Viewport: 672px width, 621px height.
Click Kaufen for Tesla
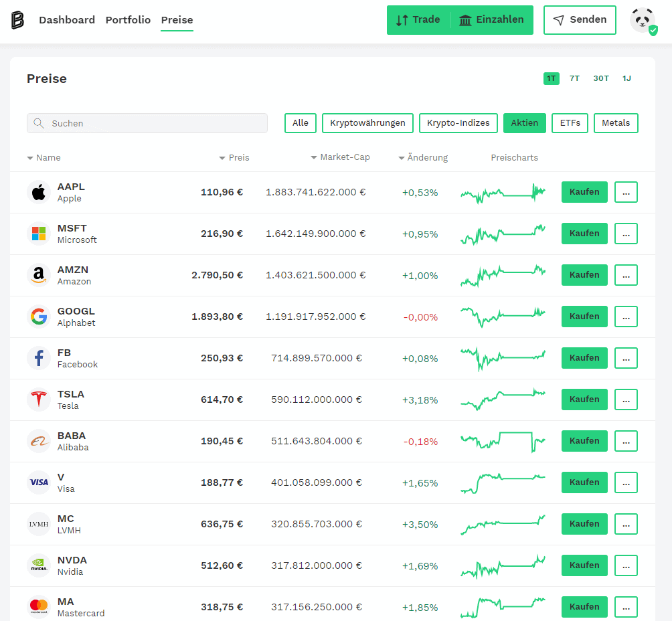584,400
